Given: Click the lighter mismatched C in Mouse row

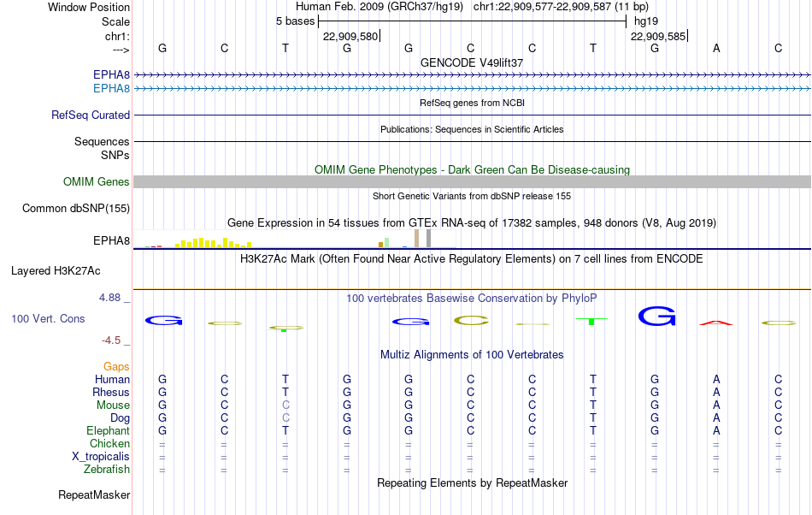Looking at the screenshot, I should point(285,405).
